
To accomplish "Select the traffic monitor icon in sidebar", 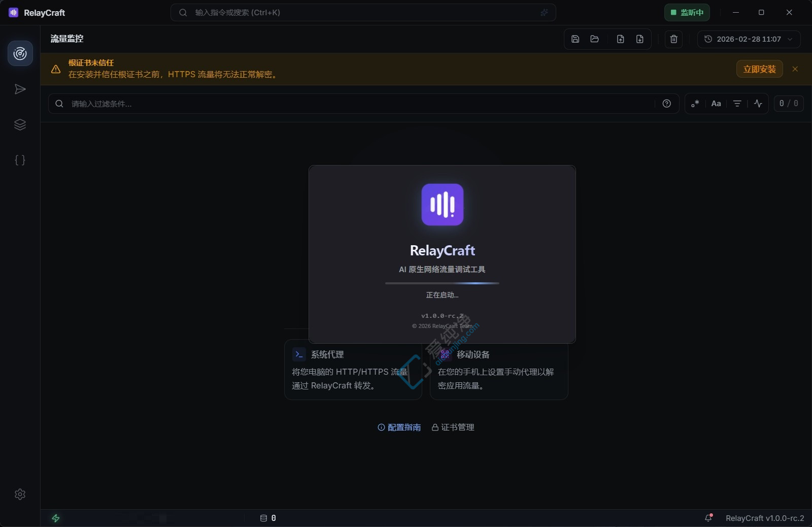I will [20, 53].
